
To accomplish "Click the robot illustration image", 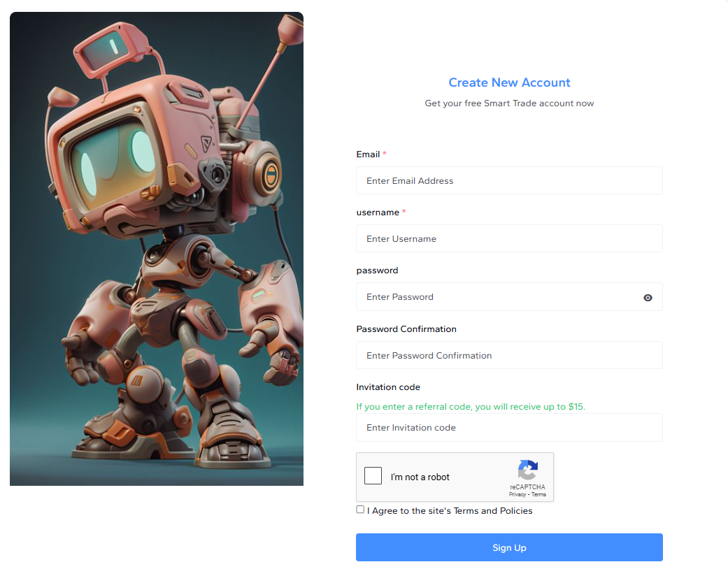I will point(156,248).
